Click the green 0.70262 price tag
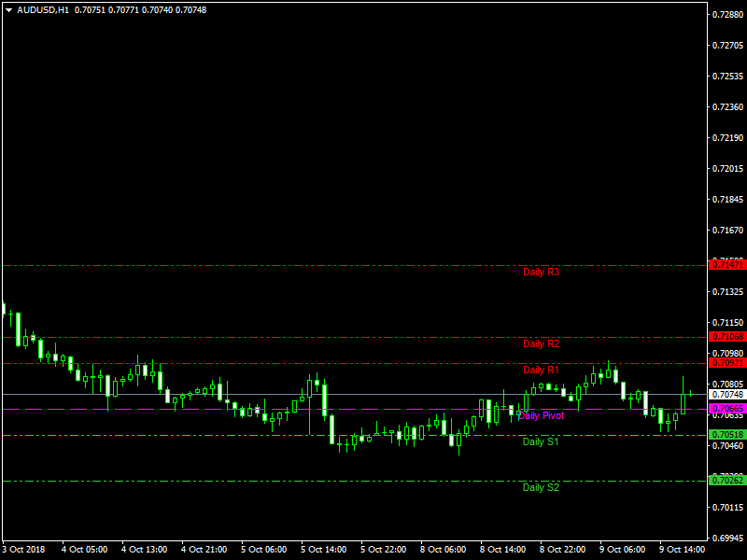 click(x=727, y=480)
